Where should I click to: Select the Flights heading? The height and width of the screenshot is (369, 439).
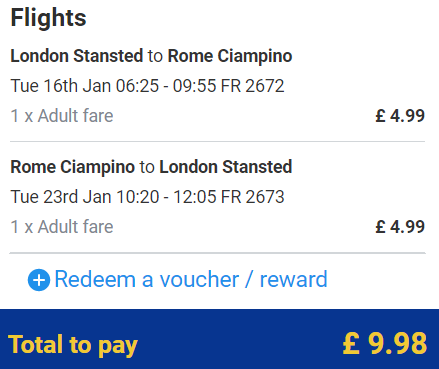pos(48,18)
